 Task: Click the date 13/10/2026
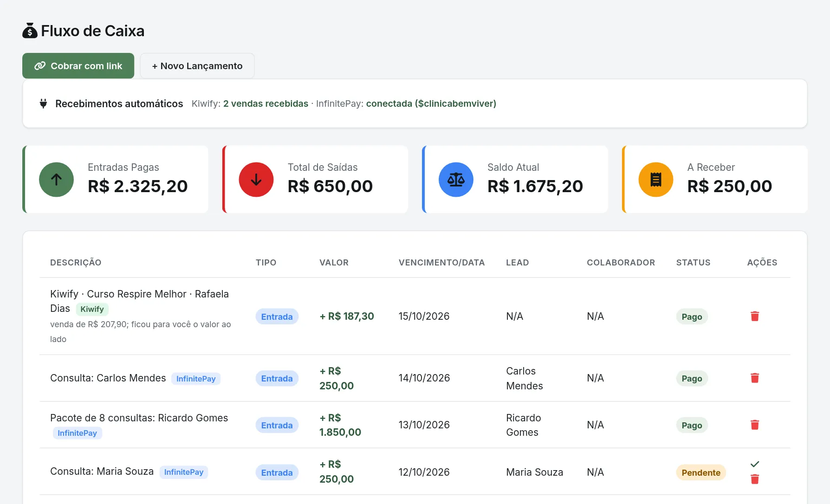click(x=424, y=425)
